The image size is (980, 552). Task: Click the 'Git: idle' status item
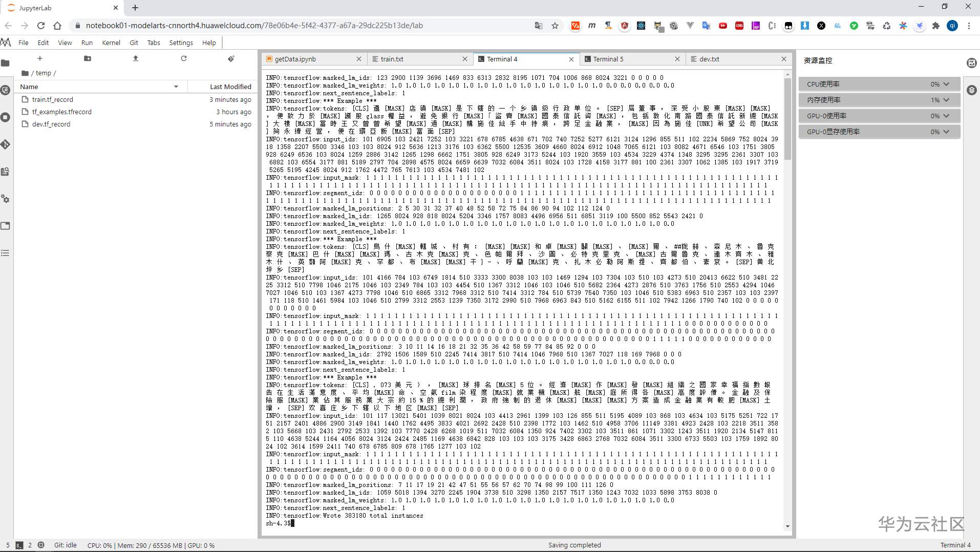(x=66, y=545)
